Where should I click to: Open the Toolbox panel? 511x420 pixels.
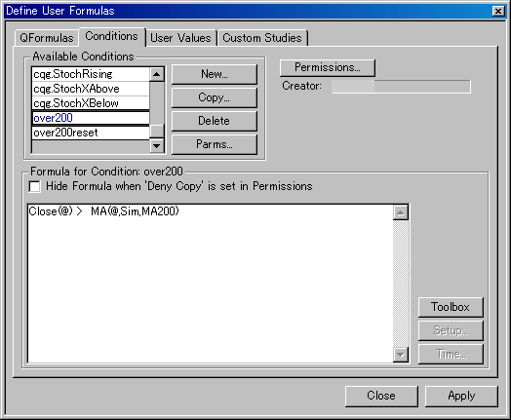click(451, 307)
